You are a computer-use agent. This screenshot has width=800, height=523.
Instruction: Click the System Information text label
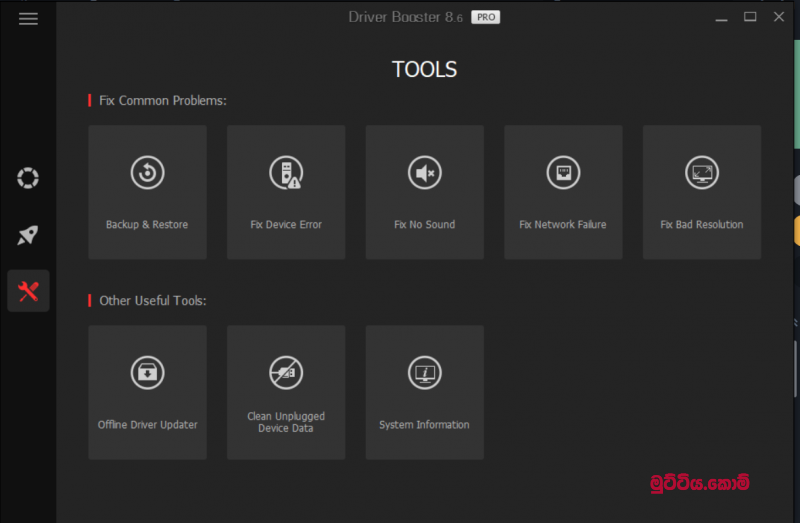424,425
